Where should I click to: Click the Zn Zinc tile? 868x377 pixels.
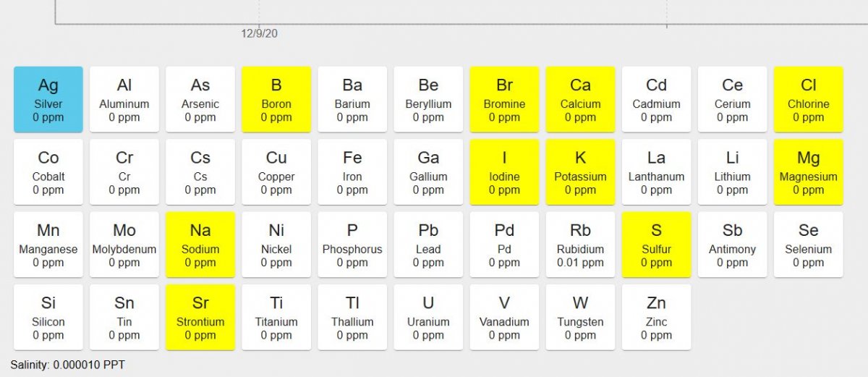coord(656,318)
